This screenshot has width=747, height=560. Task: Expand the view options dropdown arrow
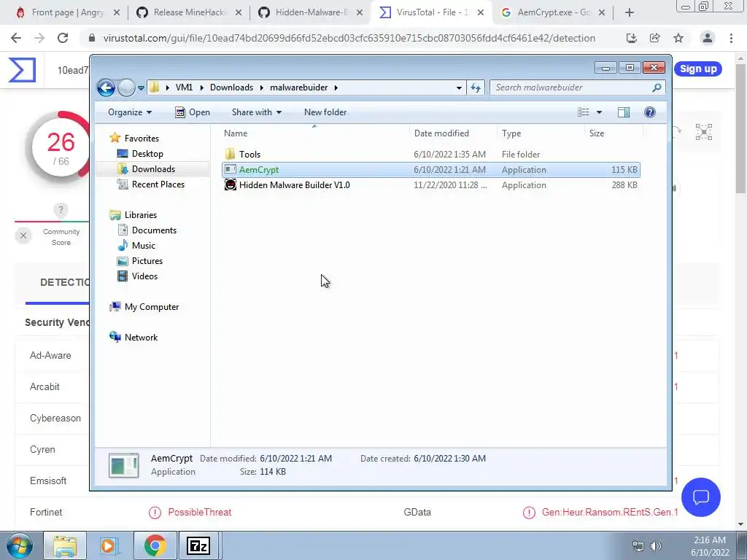600,112
